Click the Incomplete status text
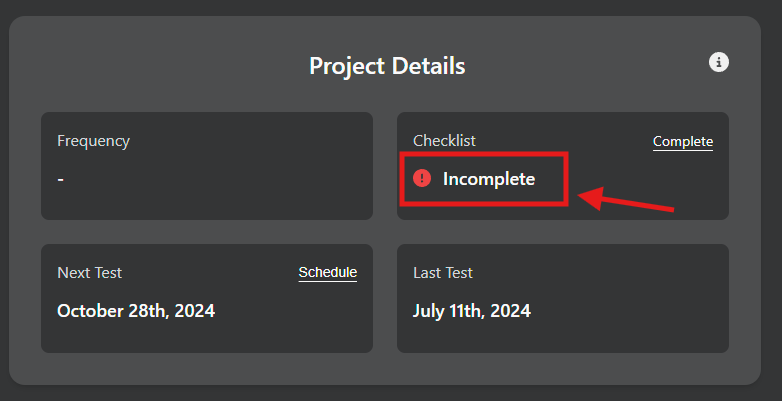The image size is (782, 401). pos(489,179)
